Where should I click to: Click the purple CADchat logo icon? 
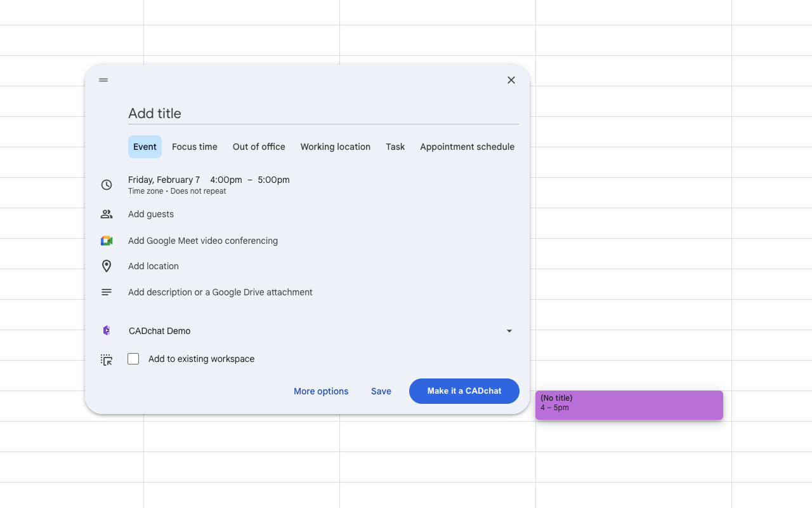(107, 331)
